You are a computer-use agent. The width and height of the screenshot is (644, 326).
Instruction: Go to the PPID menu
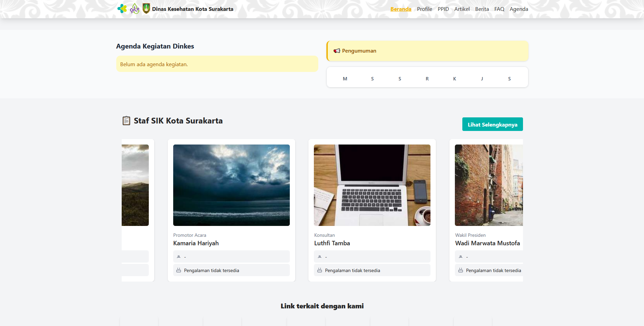tap(443, 9)
